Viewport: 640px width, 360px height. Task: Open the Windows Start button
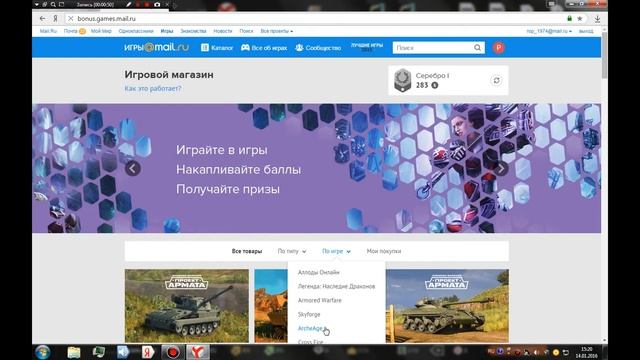(x=42, y=352)
